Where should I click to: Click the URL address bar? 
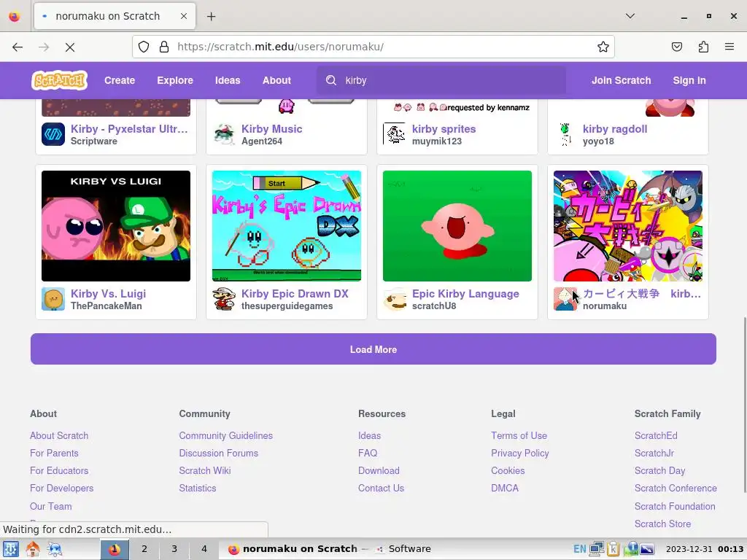click(373, 47)
